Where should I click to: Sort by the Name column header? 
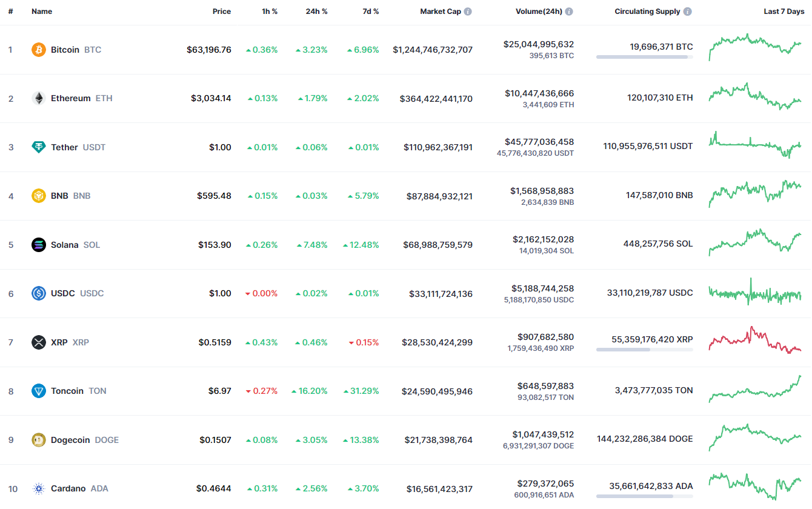(x=42, y=12)
